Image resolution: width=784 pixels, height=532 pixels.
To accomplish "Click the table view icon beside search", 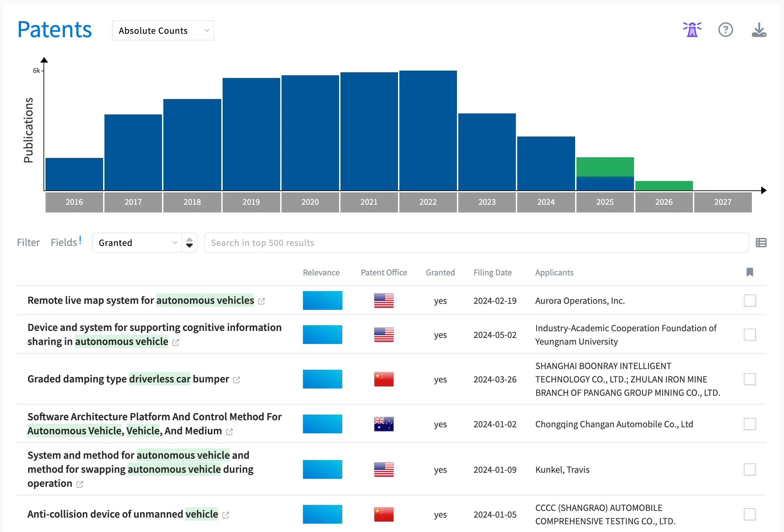I will tap(761, 242).
